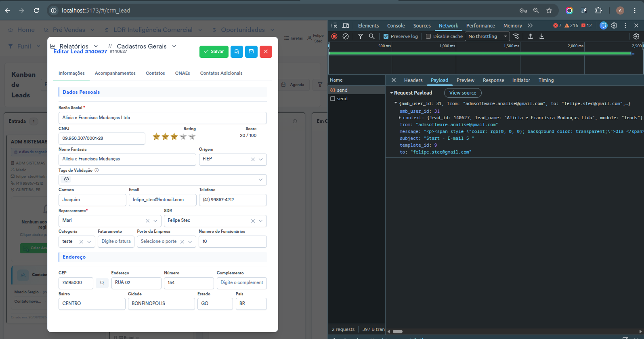This screenshot has height=339, width=644.
Task: Click the blue email envelope button
Action: click(x=251, y=52)
